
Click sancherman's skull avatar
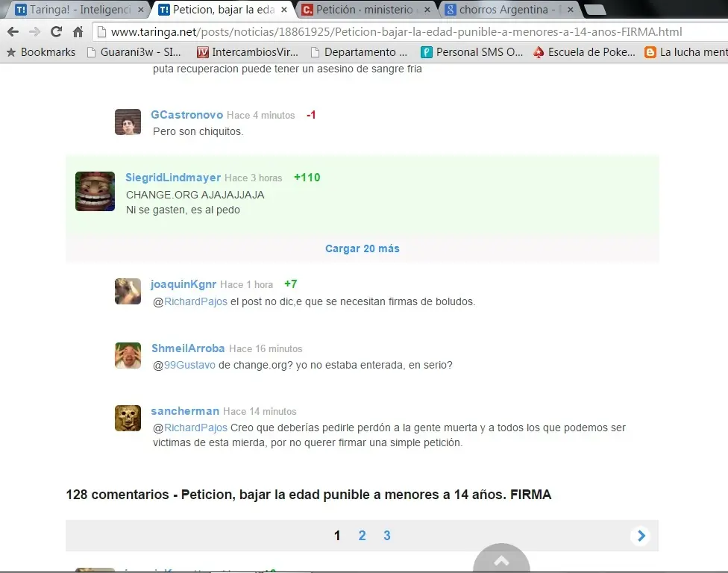click(x=128, y=418)
